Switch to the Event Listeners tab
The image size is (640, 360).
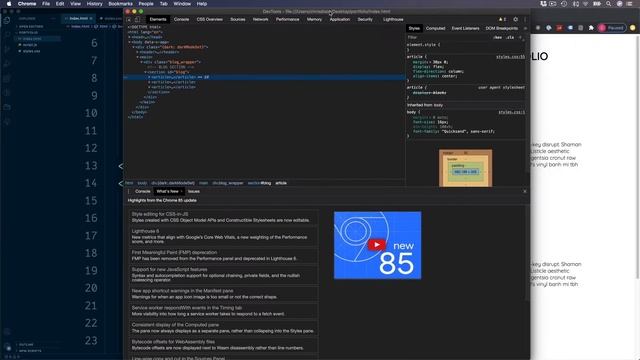coord(465,29)
